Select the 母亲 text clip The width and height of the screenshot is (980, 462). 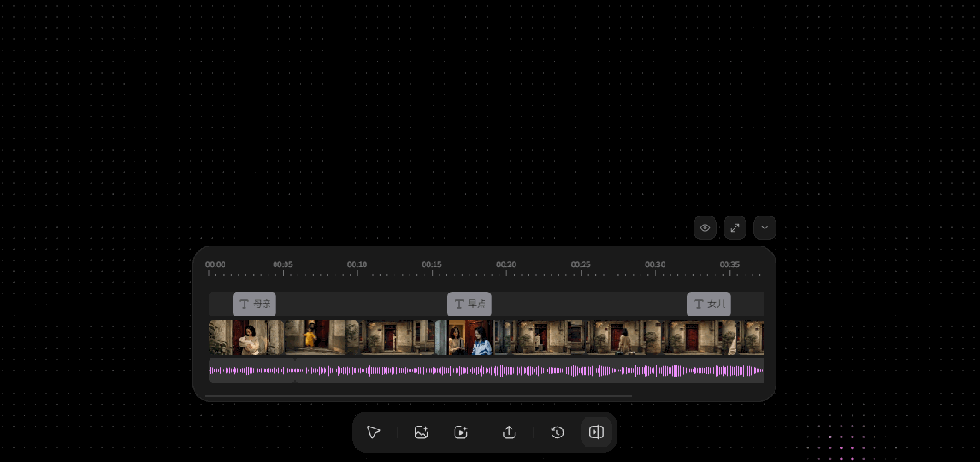pos(255,305)
